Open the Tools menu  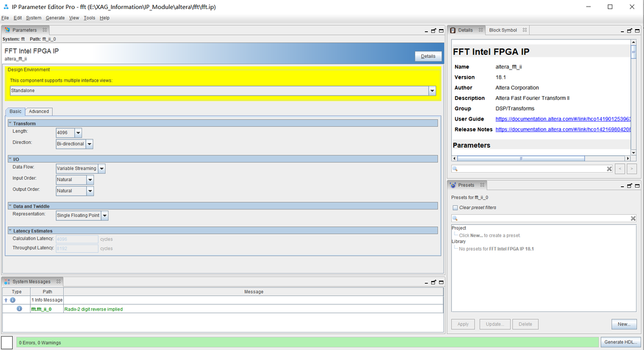click(89, 18)
